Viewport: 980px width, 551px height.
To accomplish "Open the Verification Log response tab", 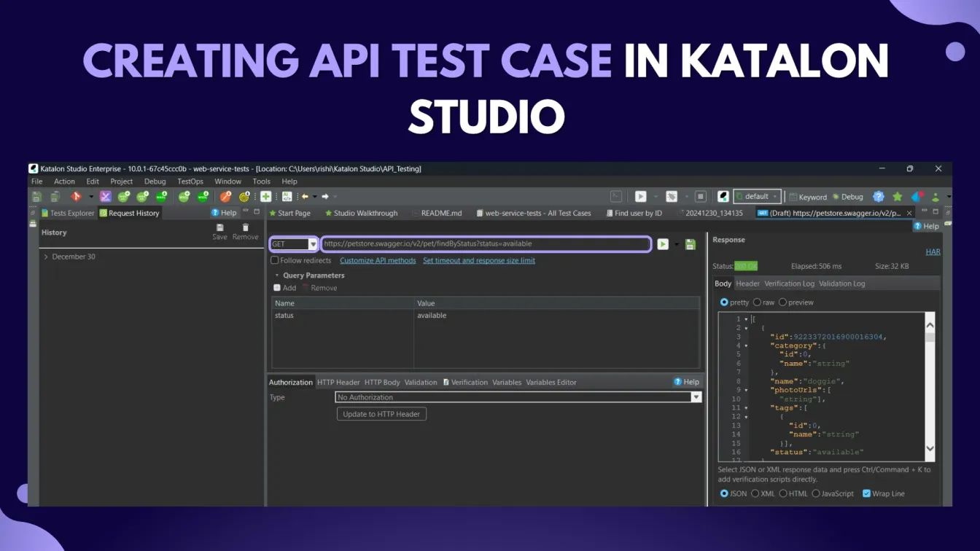I will pyautogui.click(x=789, y=284).
